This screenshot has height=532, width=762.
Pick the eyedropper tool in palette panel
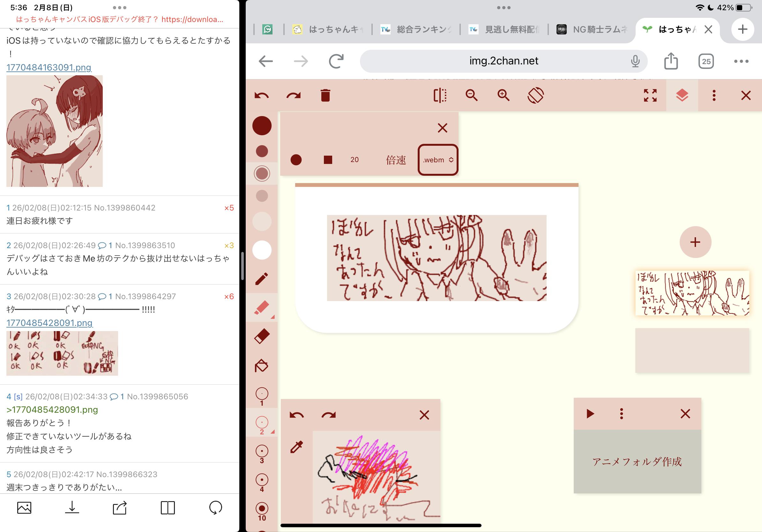coord(296,447)
